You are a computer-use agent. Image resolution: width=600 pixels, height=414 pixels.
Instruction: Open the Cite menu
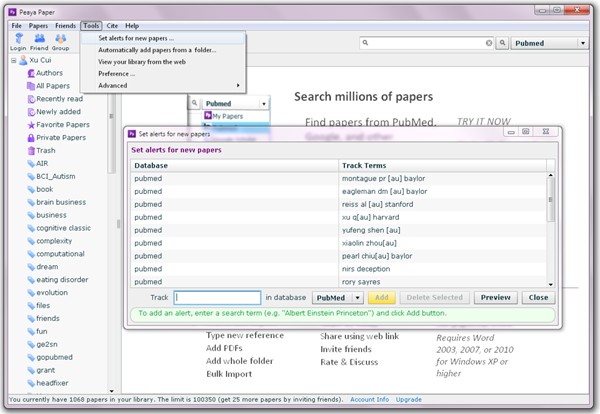click(x=112, y=26)
